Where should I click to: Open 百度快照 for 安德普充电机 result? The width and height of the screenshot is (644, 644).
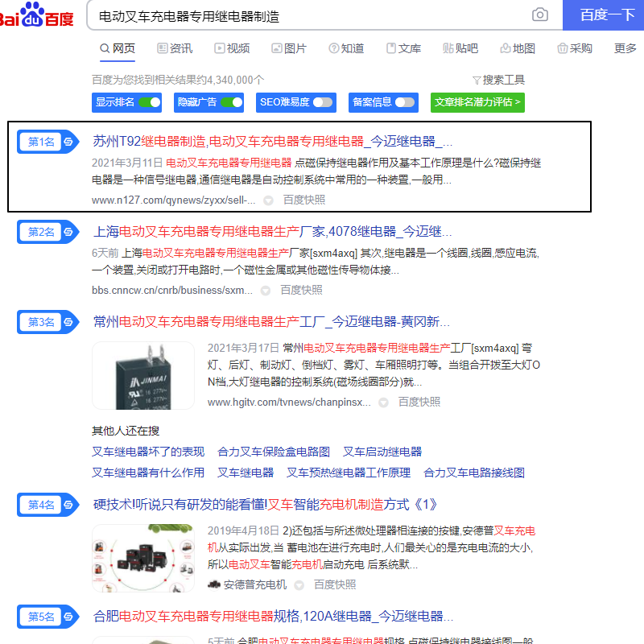pos(335,584)
